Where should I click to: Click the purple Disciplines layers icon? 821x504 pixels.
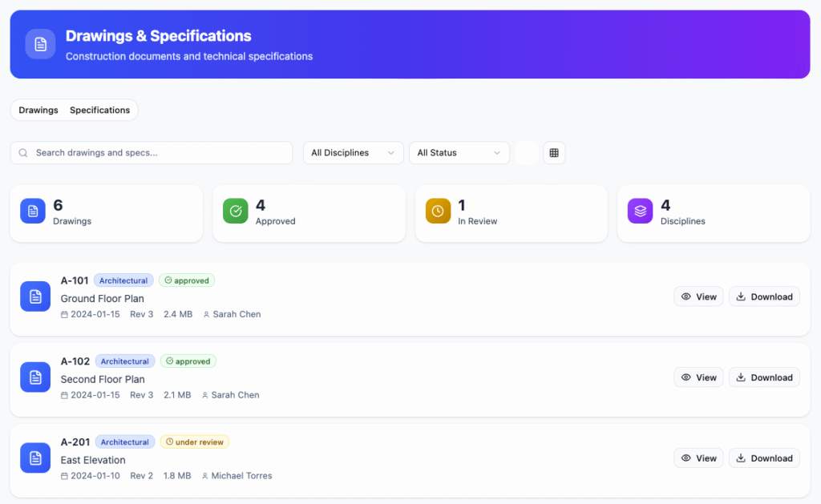point(640,212)
